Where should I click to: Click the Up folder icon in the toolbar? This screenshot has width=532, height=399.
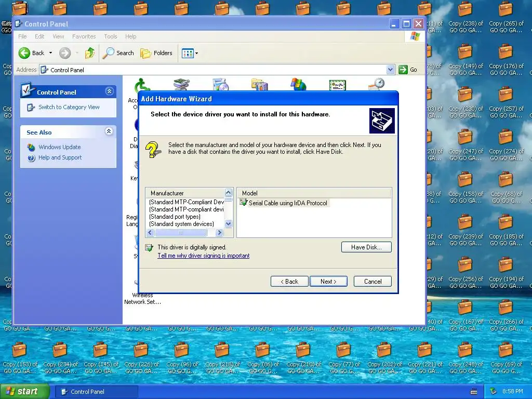90,53
